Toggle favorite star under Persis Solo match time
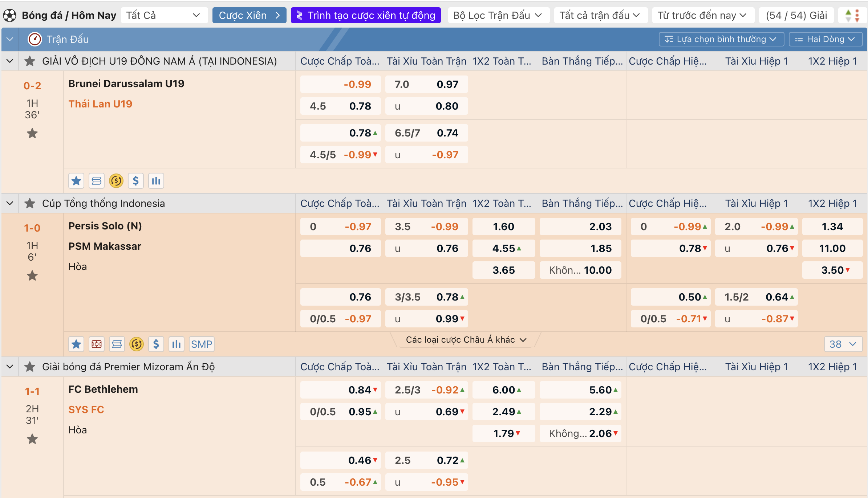Image resolution: width=868 pixels, height=498 pixels. (32, 276)
